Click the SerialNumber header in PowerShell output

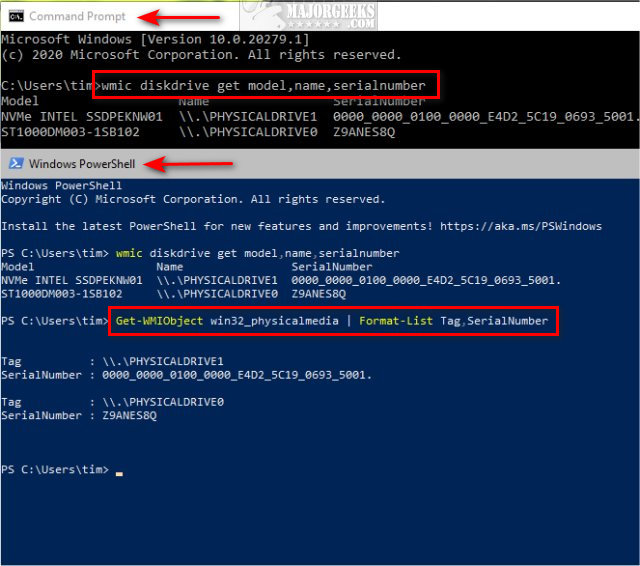tap(332, 267)
